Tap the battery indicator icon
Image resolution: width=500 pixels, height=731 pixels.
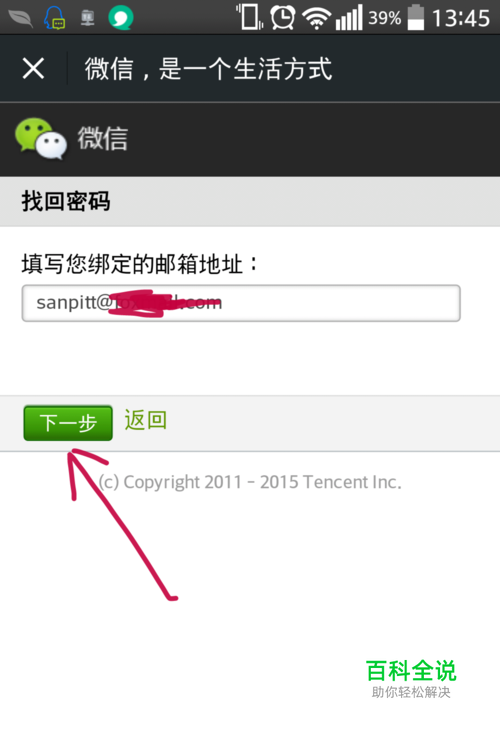pyautogui.click(x=416, y=18)
